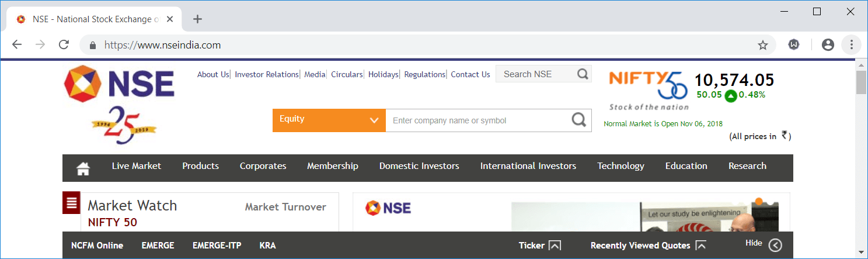This screenshot has width=868, height=259.
Task: Open the Domestic Investors menu
Action: [x=419, y=166]
